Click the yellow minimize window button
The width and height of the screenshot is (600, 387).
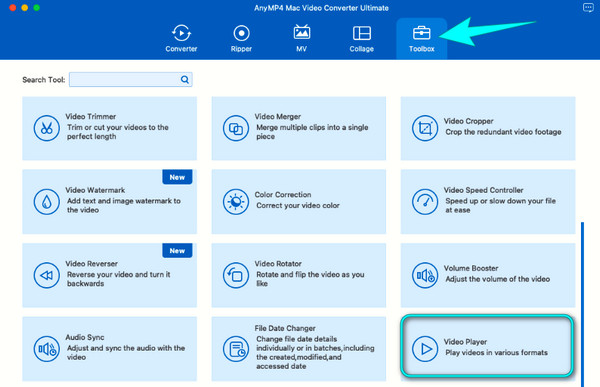(x=25, y=8)
